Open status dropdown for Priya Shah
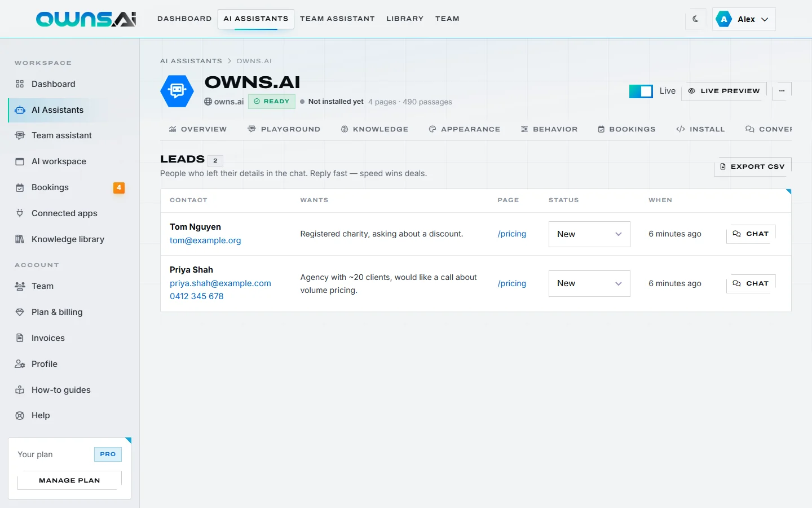Screen dimensions: 812x508 [x=589, y=283]
